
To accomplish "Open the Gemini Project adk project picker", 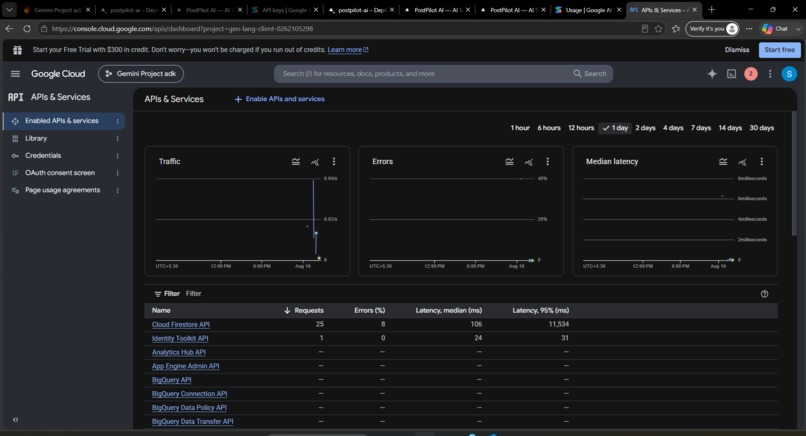I will (141, 74).
